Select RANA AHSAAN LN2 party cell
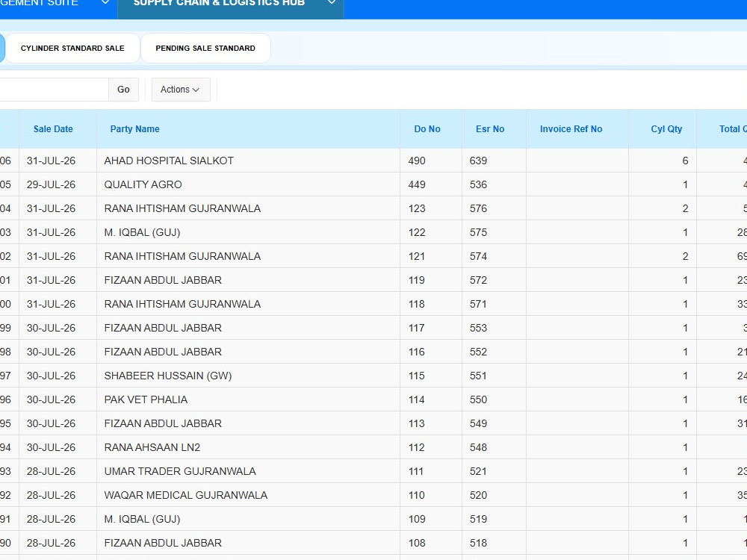This screenshot has width=747, height=560. 248,447
